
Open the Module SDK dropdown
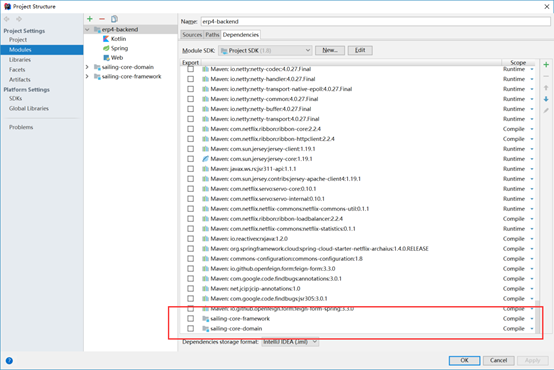265,51
